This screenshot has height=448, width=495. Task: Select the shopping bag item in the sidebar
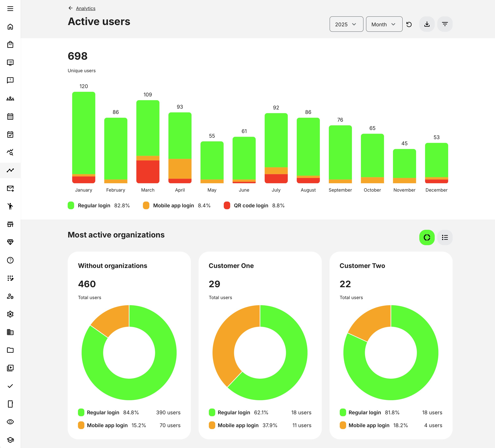[10, 45]
